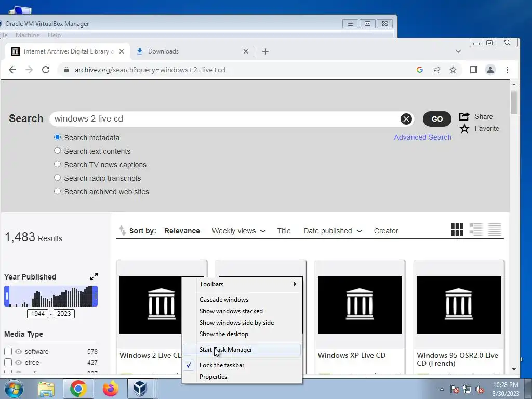The width and height of the screenshot is (532, 399).
Task: Click network tray icon
Action: tap(467, 389)
